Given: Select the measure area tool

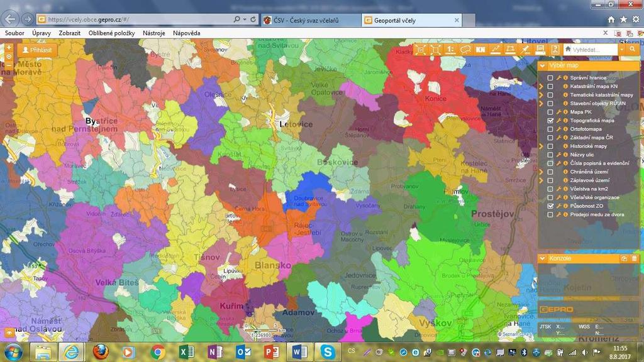Looking at the screenshot, I should click(510, 50).
